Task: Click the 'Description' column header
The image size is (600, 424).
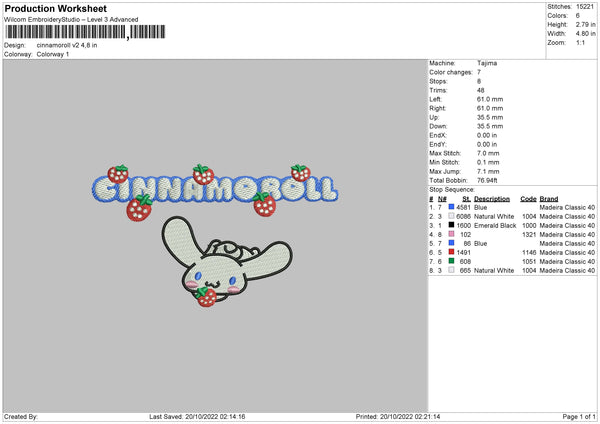Action: tap(492, 199)
